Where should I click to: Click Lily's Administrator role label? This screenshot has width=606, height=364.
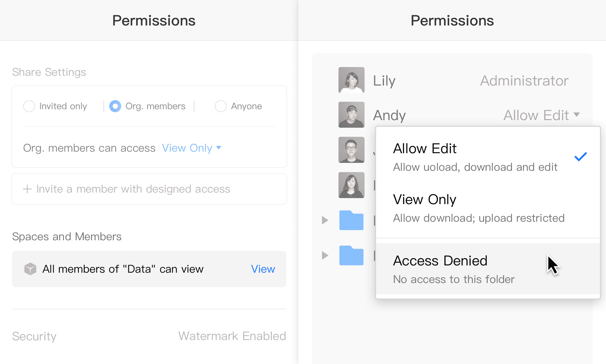point(524,81)
